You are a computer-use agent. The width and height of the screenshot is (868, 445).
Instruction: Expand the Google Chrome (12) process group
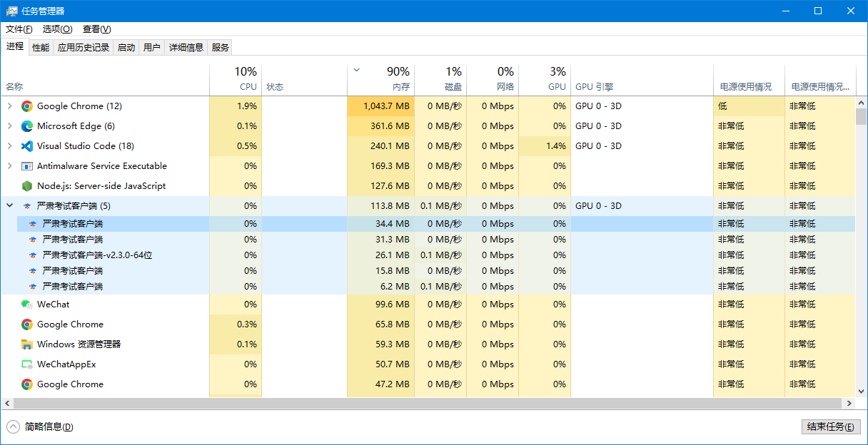pyautogui.click(x=9, y=106)
